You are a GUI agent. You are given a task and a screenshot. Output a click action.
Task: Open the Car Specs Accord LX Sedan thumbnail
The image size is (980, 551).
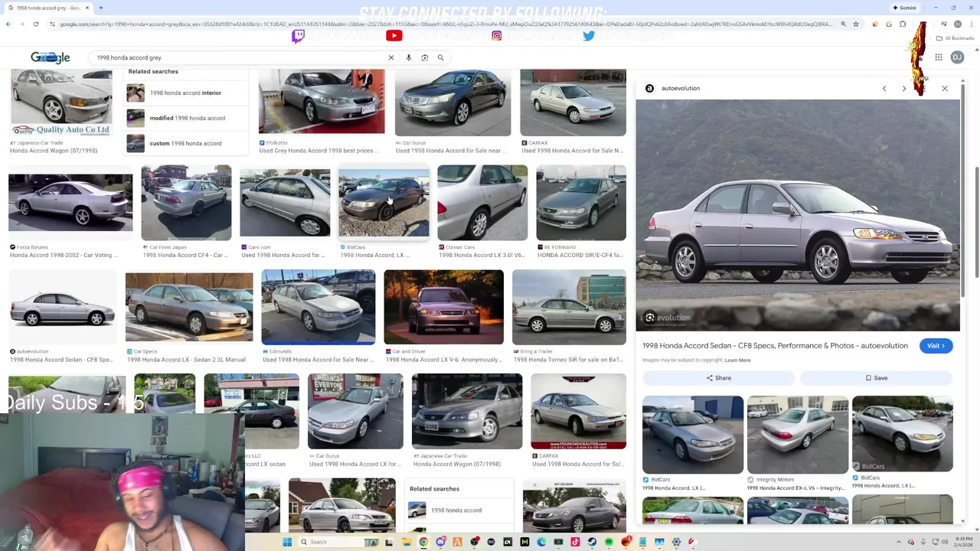[189, 307]
